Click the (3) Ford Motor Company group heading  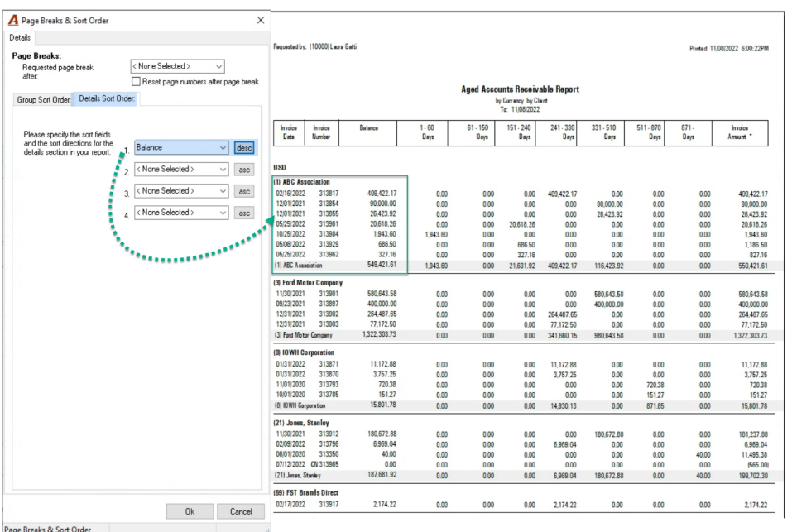[308, 283]
